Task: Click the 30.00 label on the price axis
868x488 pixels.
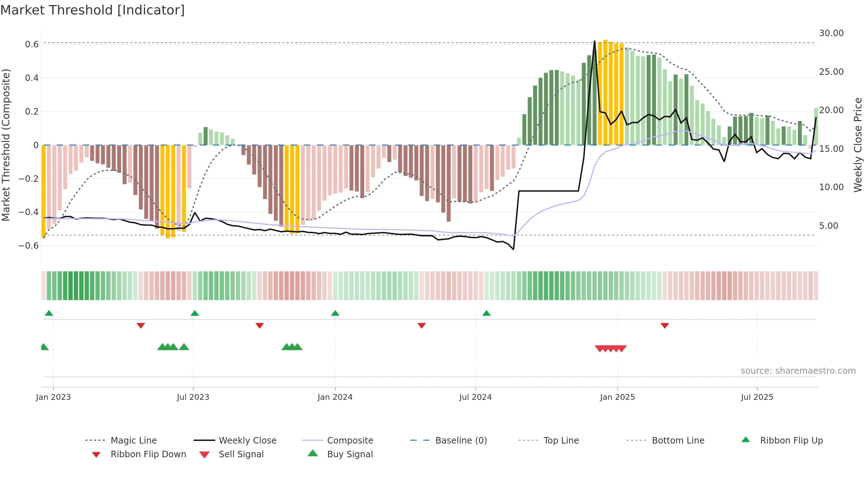Action: (831, 33)
